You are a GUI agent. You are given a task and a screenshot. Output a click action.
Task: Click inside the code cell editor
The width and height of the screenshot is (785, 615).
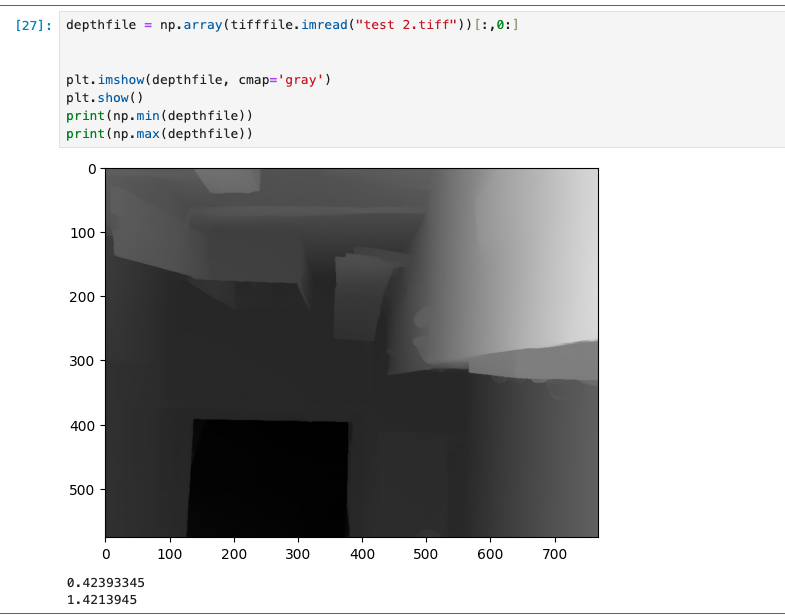[x=422, y=80]
